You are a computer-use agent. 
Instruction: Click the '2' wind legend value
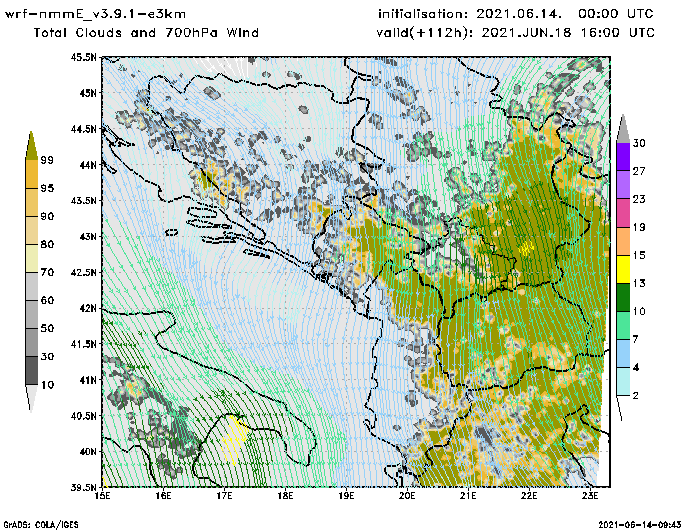tap(636, 396)
